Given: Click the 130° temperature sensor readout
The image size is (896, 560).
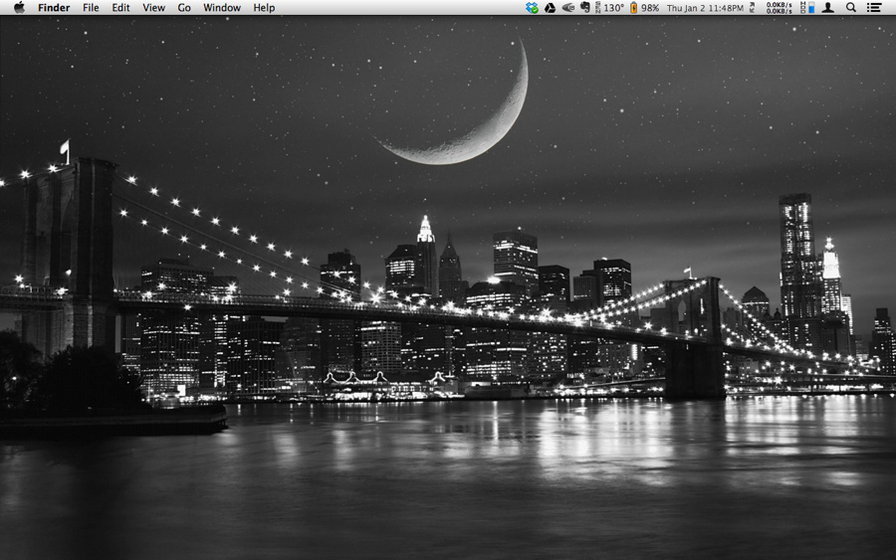Looking at the screenshot, I should click(x=611, y=7).
